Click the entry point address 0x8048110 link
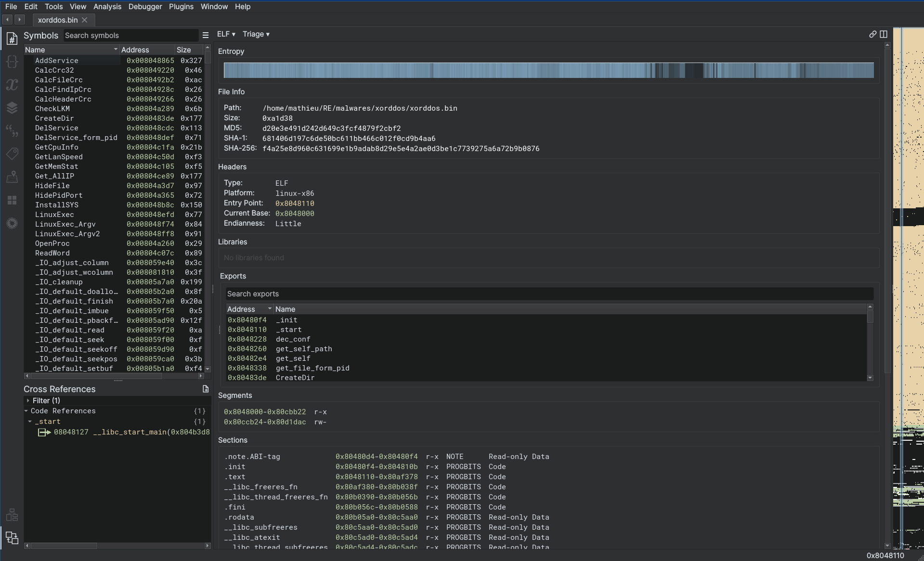924x561 pixels. pos(294,204)
